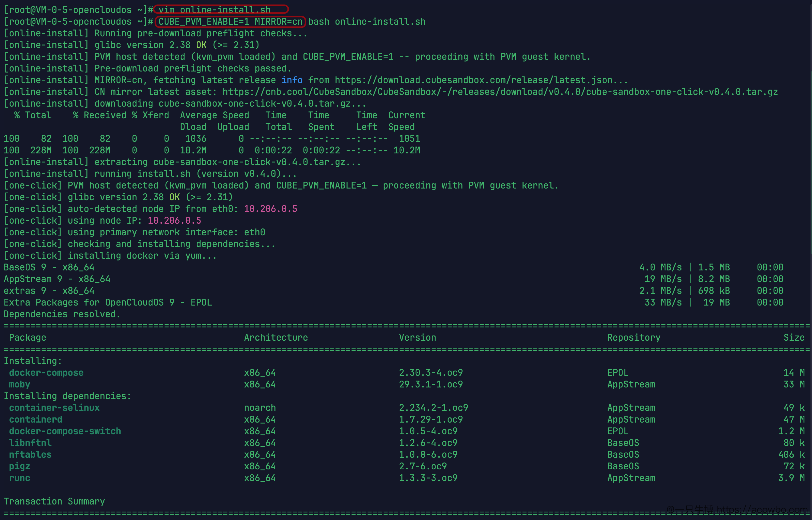Click the '406 k' size of nftables

click(x=791, y=455)
